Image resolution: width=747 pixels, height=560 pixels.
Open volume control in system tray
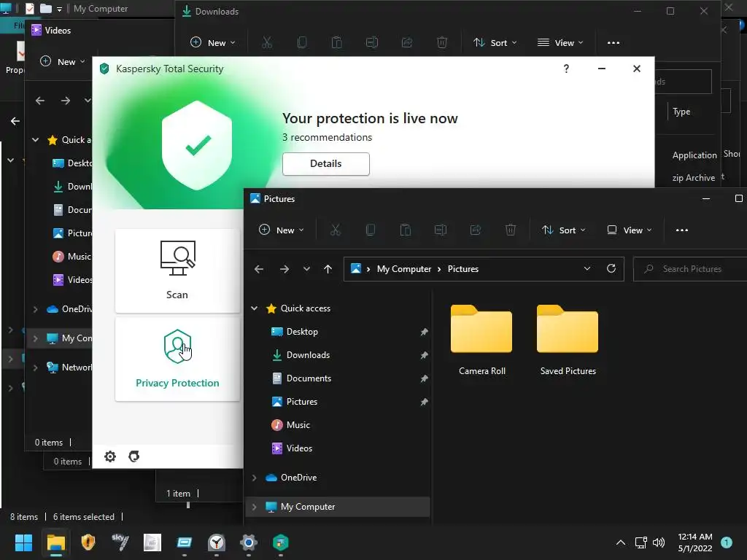pyautogui.click(x=659, y=542)
